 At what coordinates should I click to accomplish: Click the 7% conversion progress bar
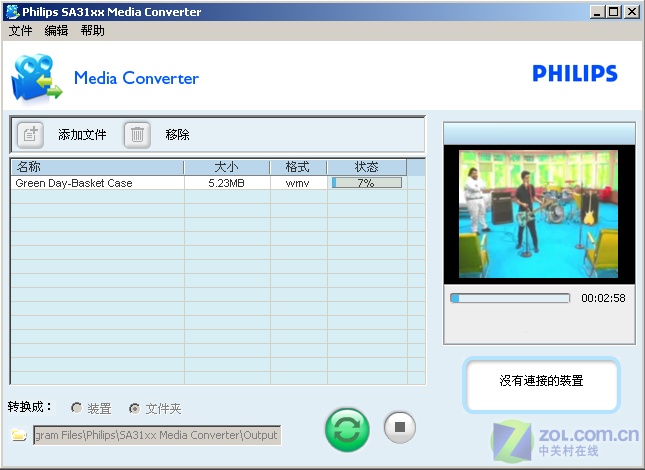[x=367, y=183]
